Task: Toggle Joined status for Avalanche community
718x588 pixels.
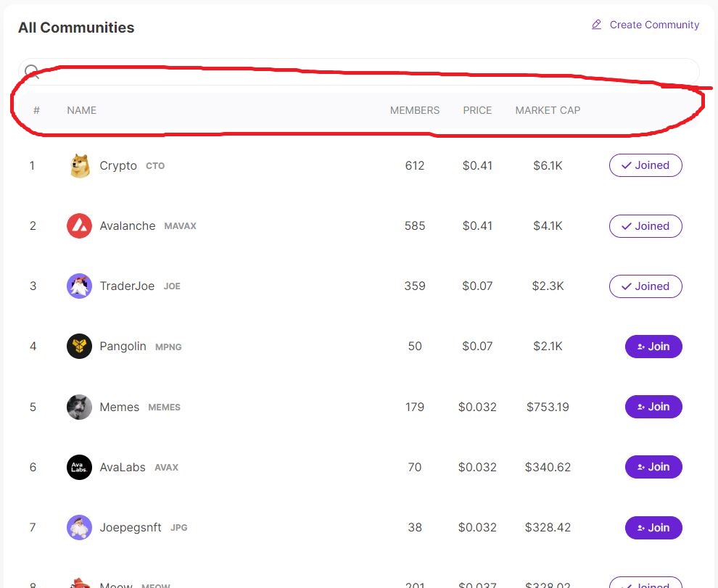Action: point(645,226)
